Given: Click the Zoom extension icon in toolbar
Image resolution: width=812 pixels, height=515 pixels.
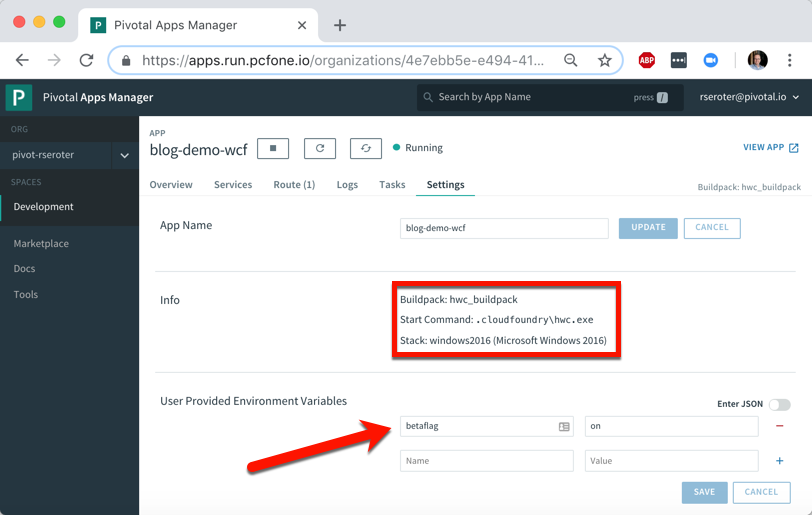Looking at the screenshot, I should (711, 60).
